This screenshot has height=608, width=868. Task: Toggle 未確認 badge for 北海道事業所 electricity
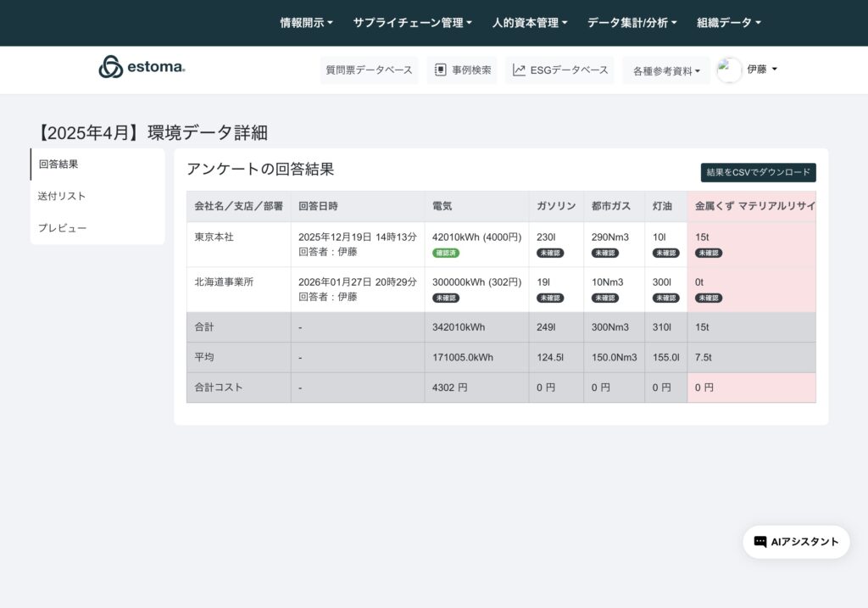(446, 298)
